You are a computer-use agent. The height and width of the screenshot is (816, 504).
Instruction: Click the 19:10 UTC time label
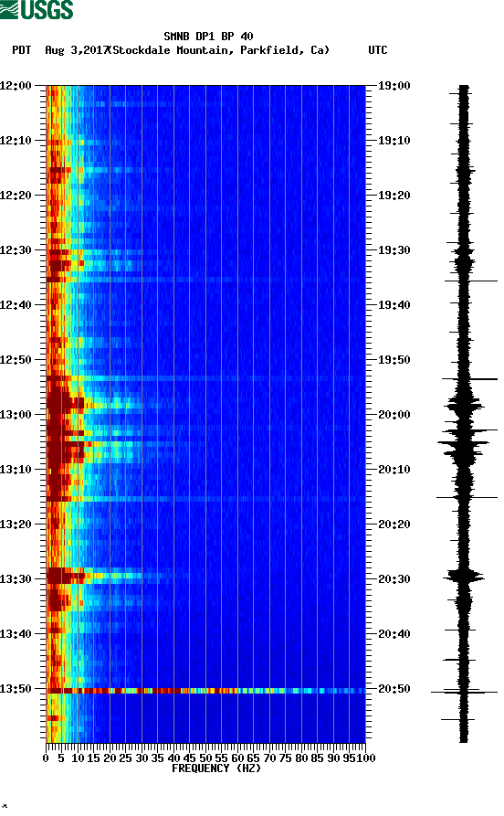(394, 140)
